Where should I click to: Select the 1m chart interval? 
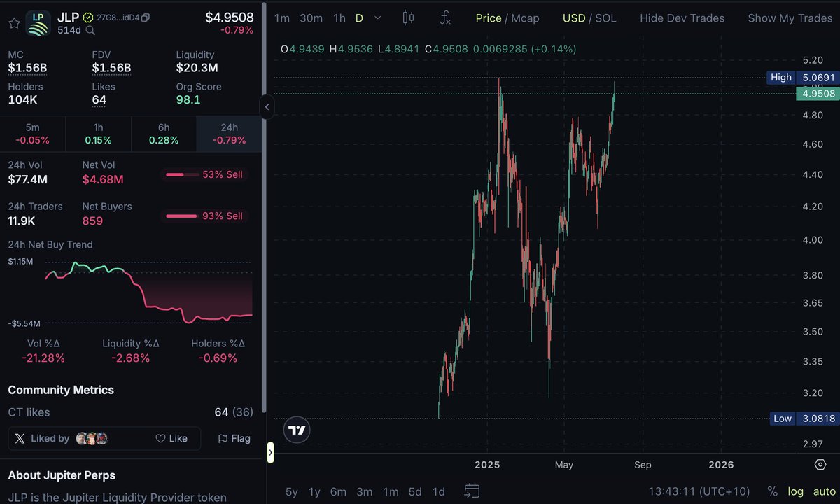(x=282, y=18)
